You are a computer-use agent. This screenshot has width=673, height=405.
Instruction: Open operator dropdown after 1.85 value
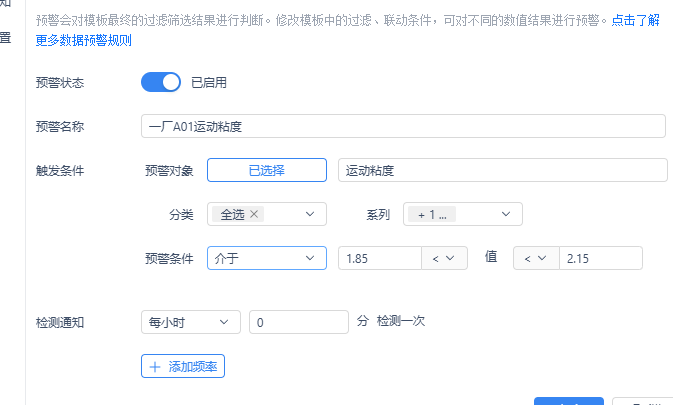pos(444,258)
